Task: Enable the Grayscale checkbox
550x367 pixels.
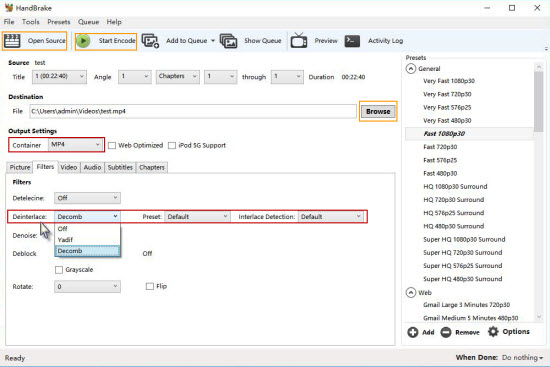Action: (x=59, y=270)
